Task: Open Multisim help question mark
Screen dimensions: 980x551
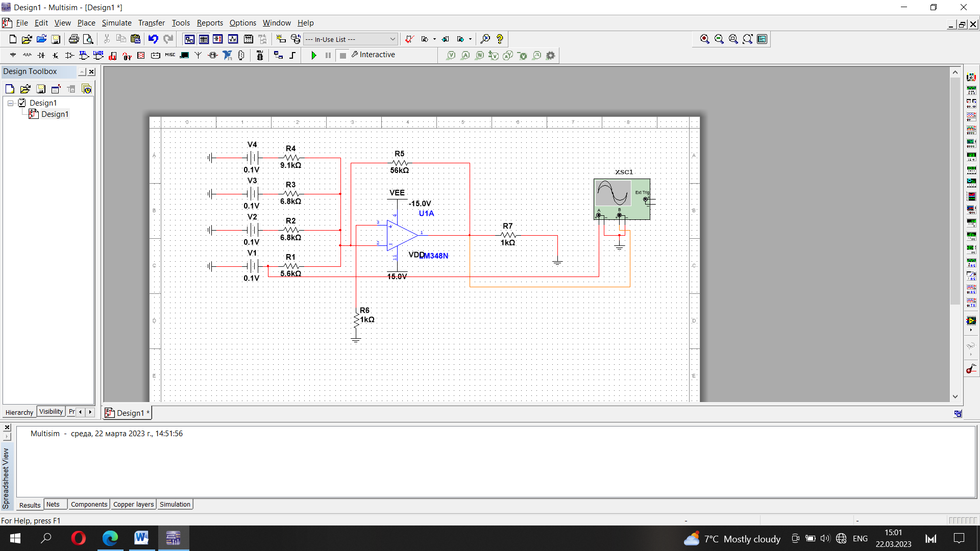Action: [x=500, y=39]
